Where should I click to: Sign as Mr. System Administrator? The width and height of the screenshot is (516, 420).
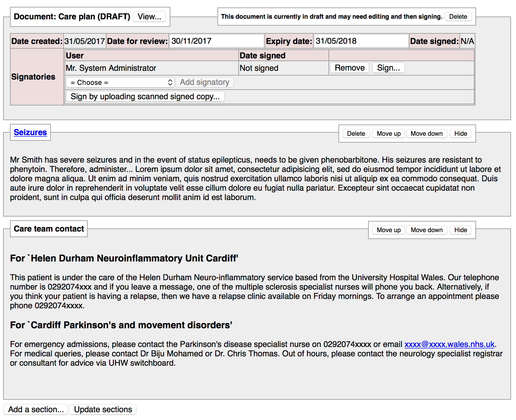(388, 68)
